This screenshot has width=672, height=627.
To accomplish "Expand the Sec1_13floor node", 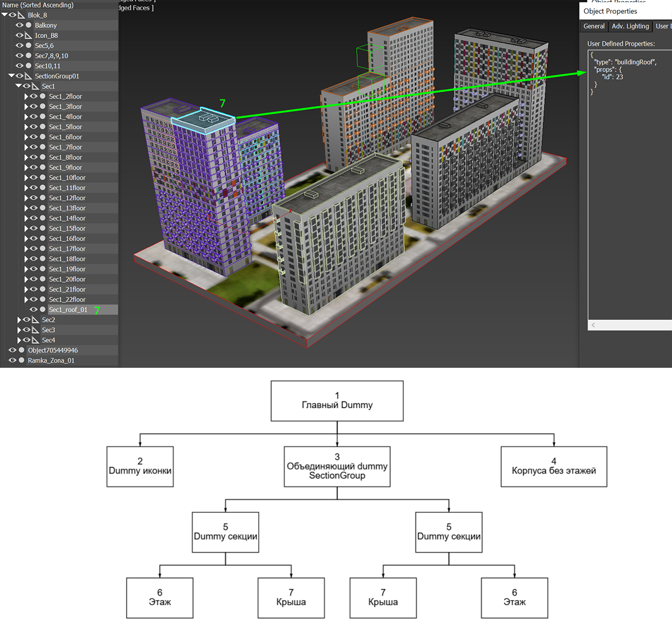I will pos(26,208).
